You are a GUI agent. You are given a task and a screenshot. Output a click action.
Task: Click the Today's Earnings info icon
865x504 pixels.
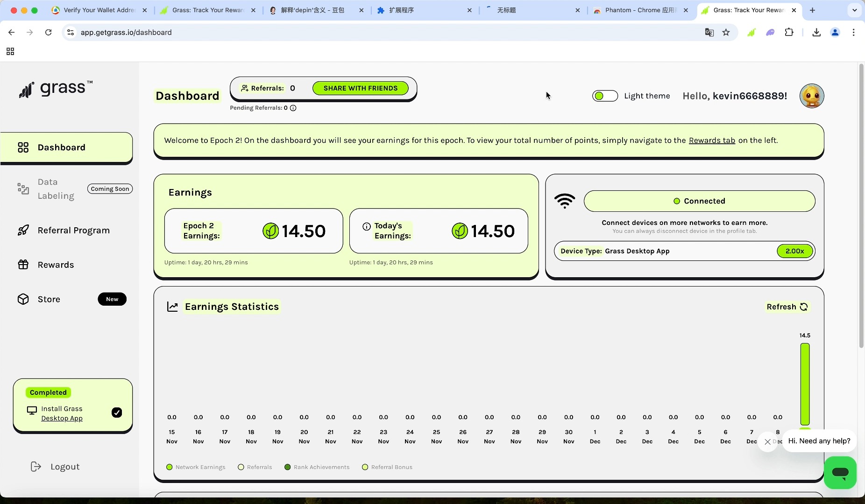coord(367,226)
